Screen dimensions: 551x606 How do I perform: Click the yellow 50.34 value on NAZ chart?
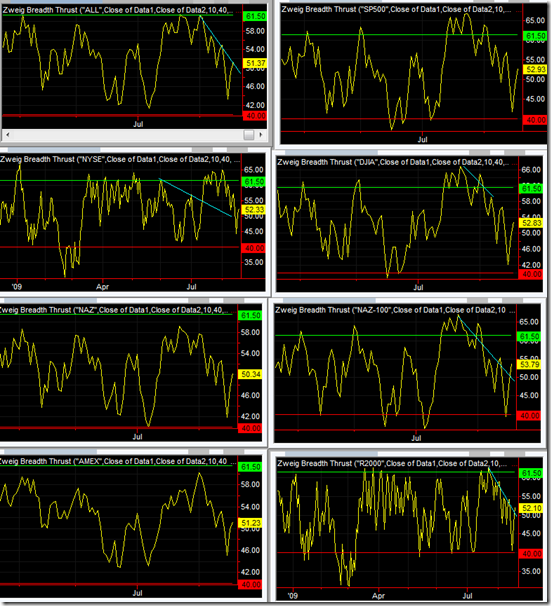click(250, 374)
